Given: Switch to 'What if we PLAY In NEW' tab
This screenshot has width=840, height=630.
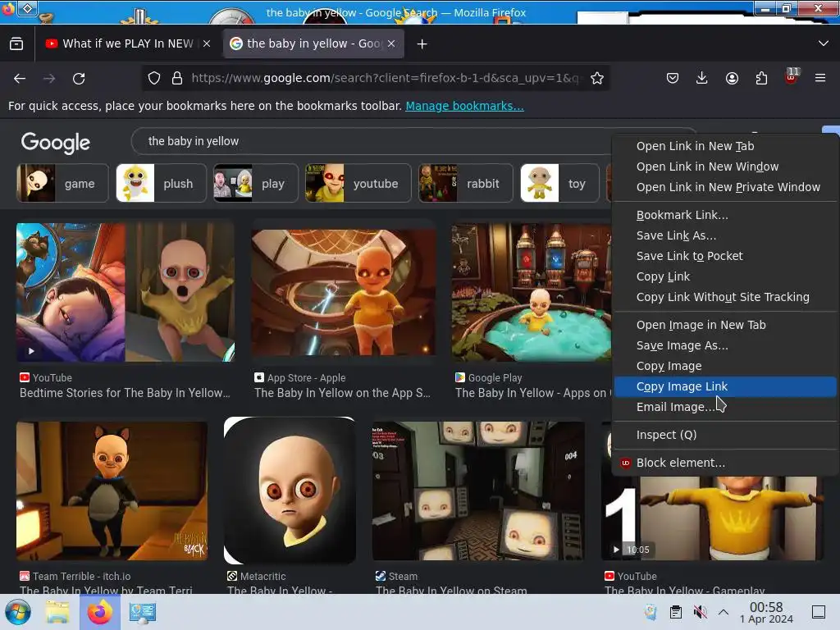Looking at the screenshot, I should 127,44.
